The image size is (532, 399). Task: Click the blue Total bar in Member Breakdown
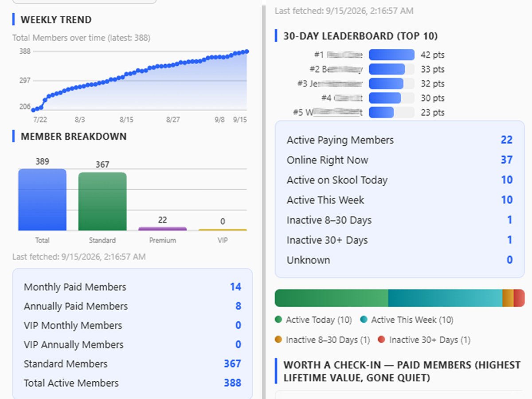pos(42,199)
